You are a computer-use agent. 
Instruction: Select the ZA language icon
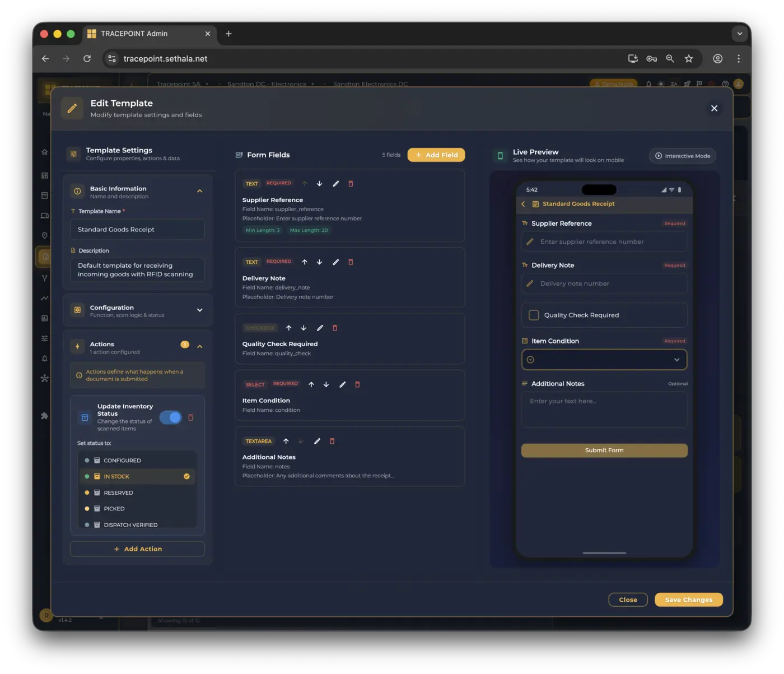(674, 83)
